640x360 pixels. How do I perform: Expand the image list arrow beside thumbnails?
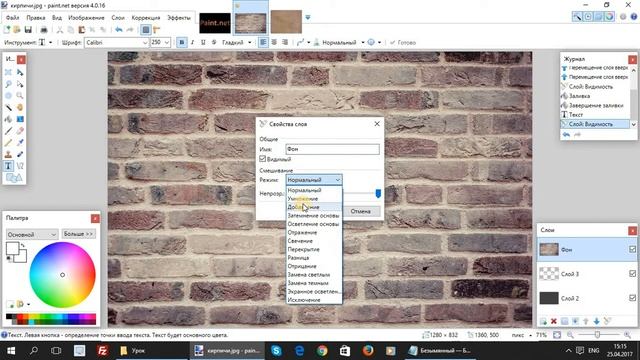click(x=308, y=18)
